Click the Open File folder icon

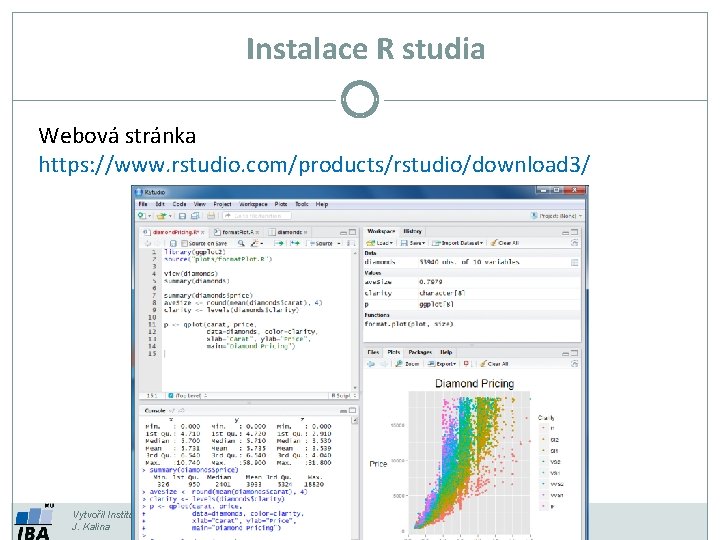[x=161, y=215]
